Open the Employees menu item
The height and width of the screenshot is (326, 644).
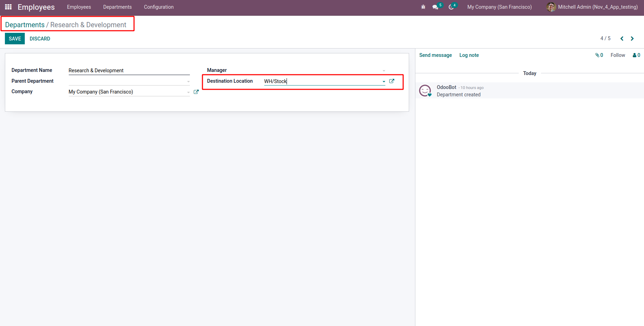pos(79,7)
